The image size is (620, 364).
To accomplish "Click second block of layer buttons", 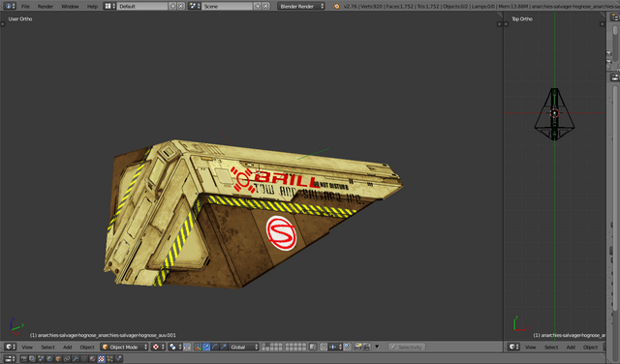I will coord(295,347).
